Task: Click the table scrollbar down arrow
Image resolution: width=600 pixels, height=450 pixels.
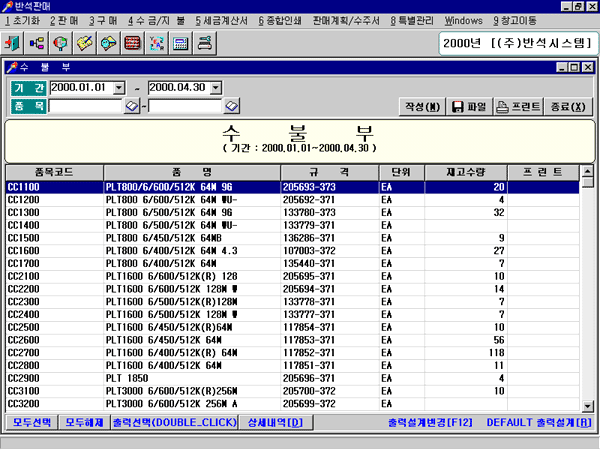Action: (587, 406)
